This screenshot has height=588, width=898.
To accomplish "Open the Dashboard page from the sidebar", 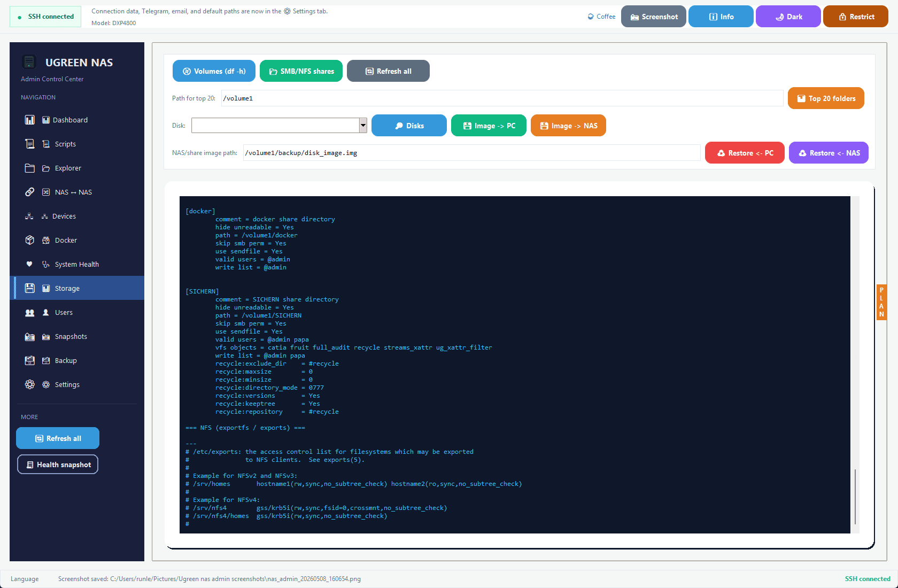I will [77, 120].
